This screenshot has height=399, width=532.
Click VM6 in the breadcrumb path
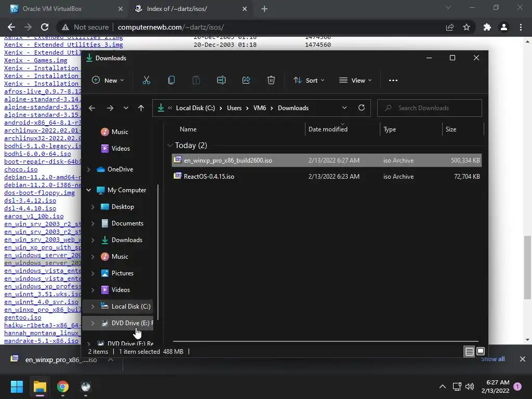260,108
